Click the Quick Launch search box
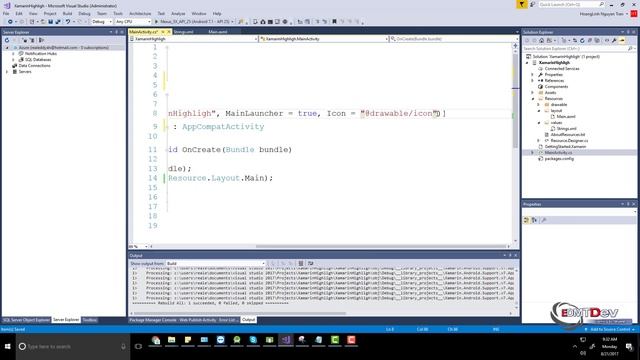This screenshot has height=360, width=640. [x=571, y=4]
